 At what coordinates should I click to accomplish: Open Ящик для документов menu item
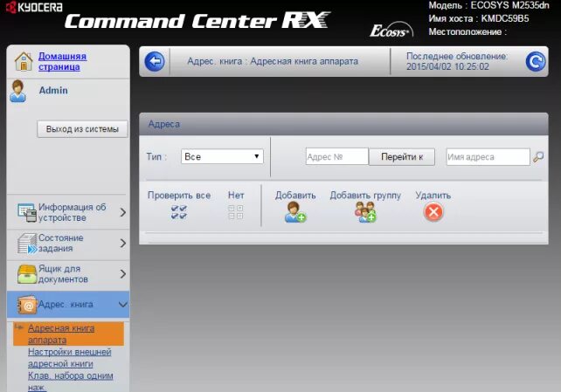click(68, 274)
